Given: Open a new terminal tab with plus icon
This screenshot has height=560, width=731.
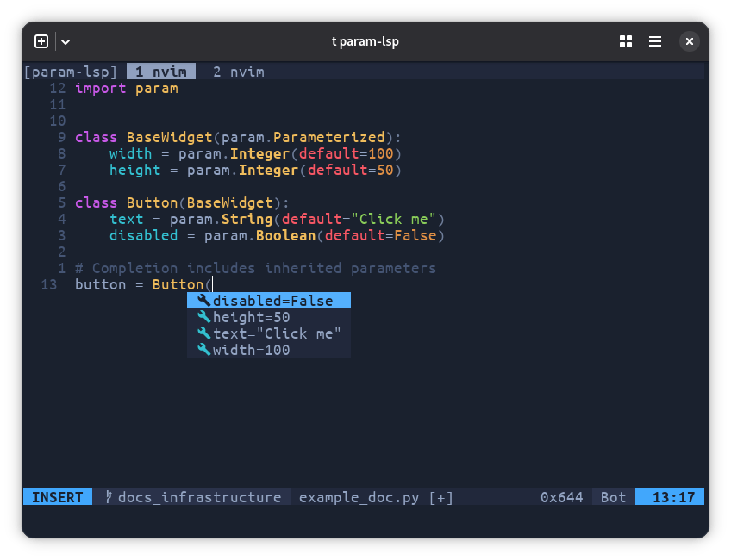Looking at the screenshot, I should point(41,41).
